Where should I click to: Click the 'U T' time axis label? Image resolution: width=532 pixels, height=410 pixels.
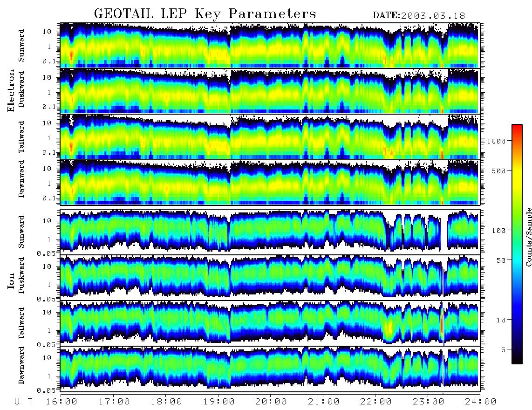[x=23, y=402]
